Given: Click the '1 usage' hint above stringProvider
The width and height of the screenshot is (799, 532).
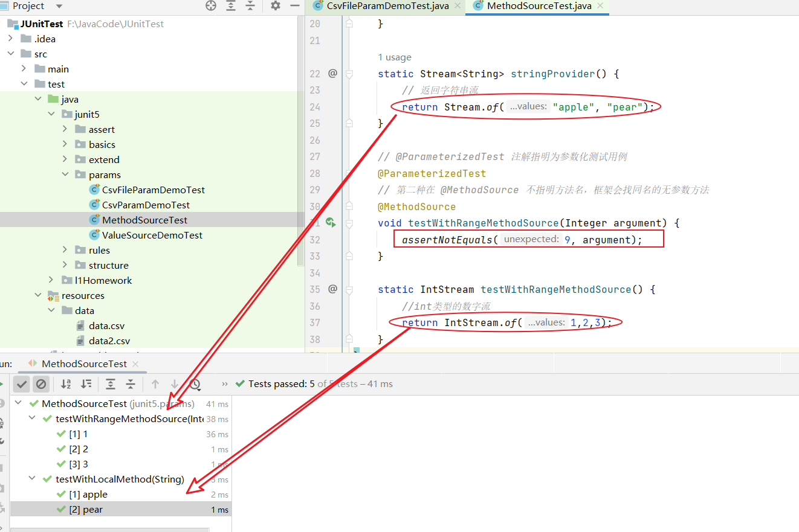Looking at the screenshot, I should tap(394, 57).
